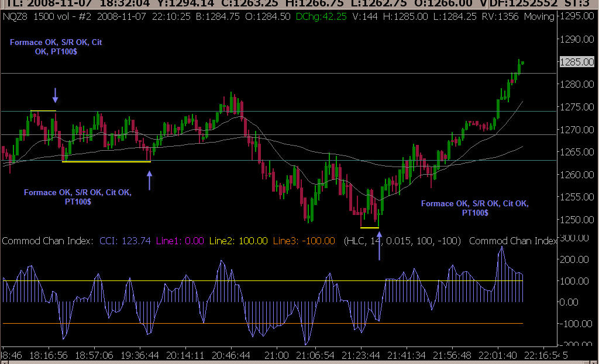Click the "CCI: 123.74" indicator value
The image size is (599, 364).
click(125, 241)
